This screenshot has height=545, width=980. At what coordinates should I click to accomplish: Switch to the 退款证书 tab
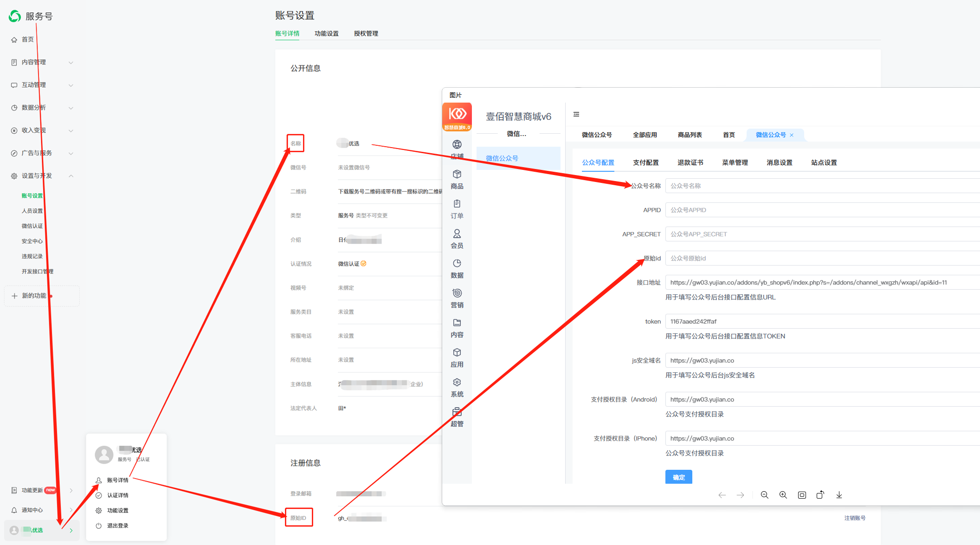click(x=690, y=162)
